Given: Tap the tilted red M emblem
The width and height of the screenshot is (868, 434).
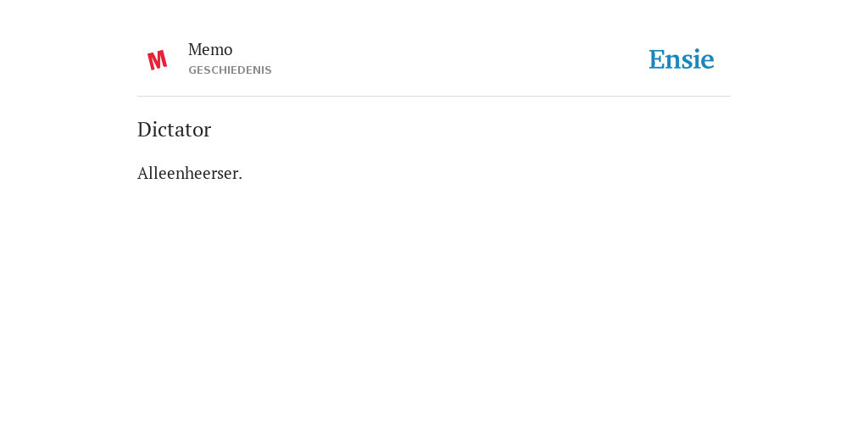Looking at the screenshot, I should click(x=157, y=60).
